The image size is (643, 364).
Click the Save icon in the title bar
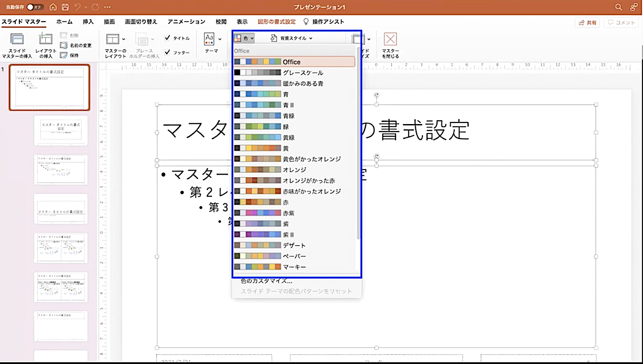point(65,7)
